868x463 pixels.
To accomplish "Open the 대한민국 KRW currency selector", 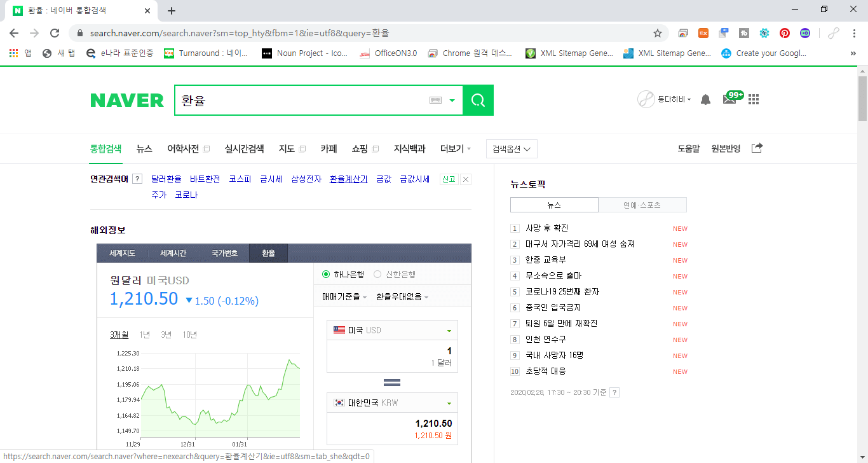I will pyautogui.click(x=392, y=403).
